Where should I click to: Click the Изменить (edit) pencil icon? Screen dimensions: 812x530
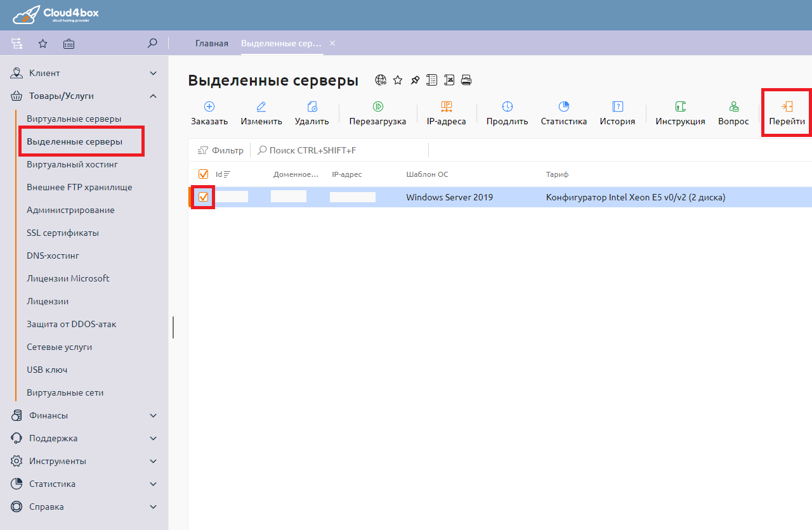[261, 107]
